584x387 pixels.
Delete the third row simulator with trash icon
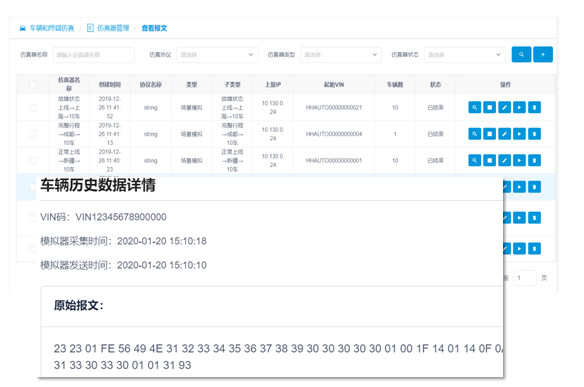534,161
